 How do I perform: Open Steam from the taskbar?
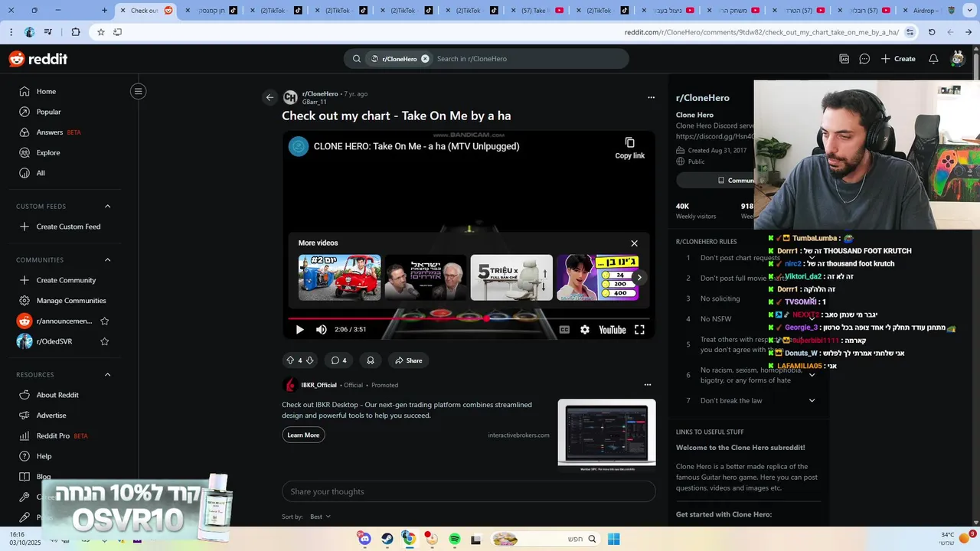tap(387, 539)
